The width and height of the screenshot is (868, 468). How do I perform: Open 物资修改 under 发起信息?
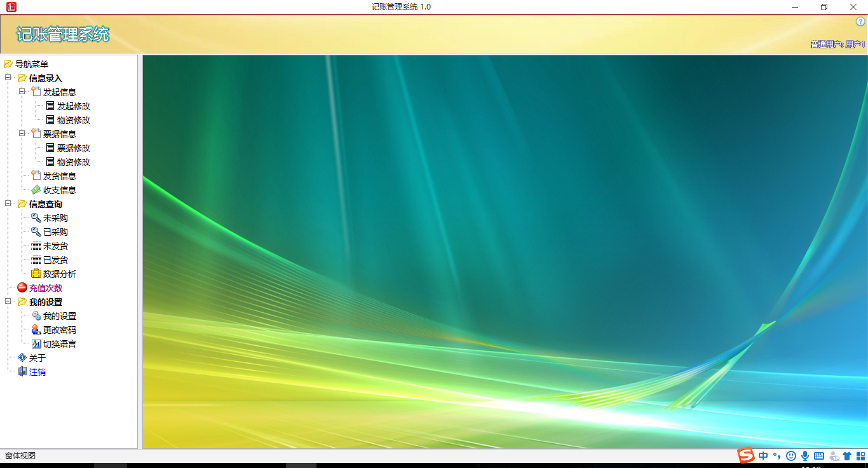point(74,120)
